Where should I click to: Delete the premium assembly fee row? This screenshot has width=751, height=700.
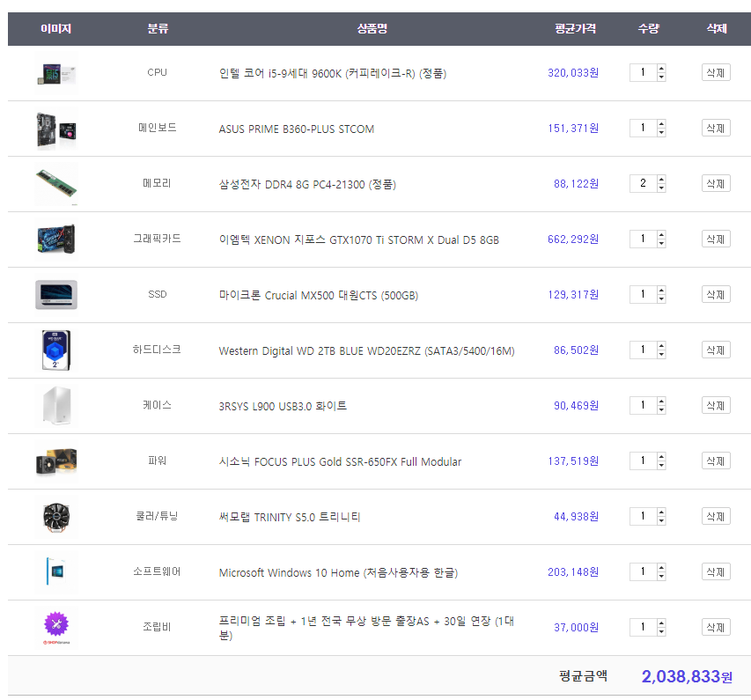point(716,627)
